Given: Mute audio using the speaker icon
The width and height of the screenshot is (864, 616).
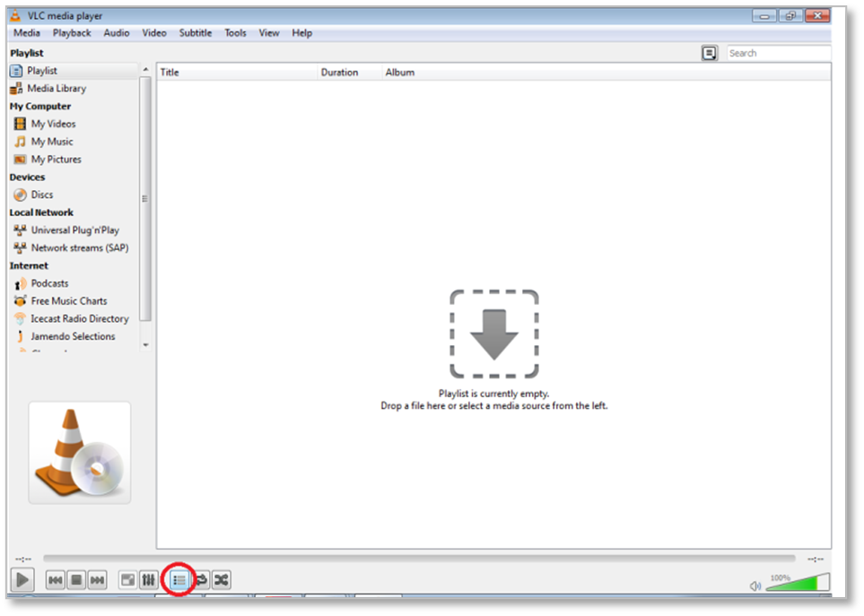Looking at the screenshot, I should click(x=755, y=586).
